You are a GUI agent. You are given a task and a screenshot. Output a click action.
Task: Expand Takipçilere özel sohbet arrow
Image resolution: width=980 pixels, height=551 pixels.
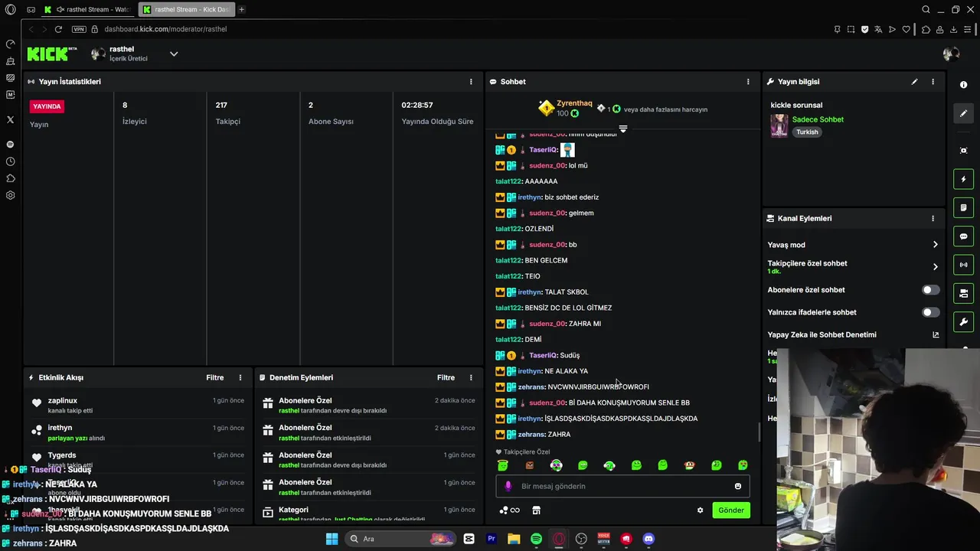click(935, 266)
